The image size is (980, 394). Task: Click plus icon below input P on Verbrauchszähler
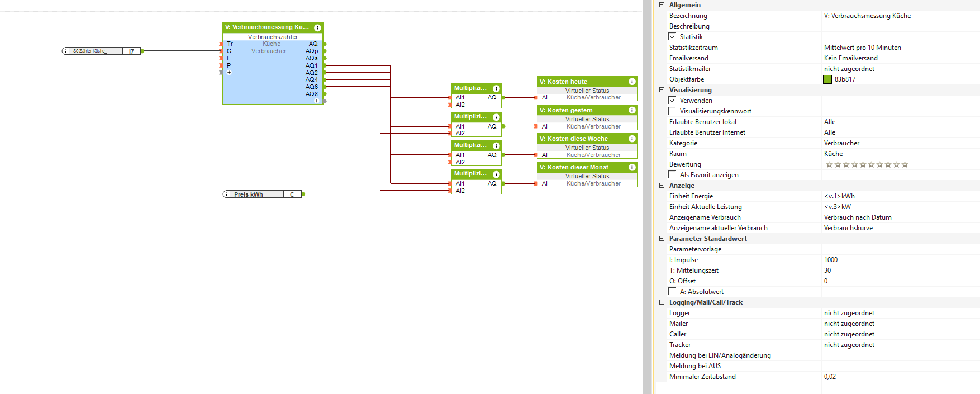tap(229, 73)
